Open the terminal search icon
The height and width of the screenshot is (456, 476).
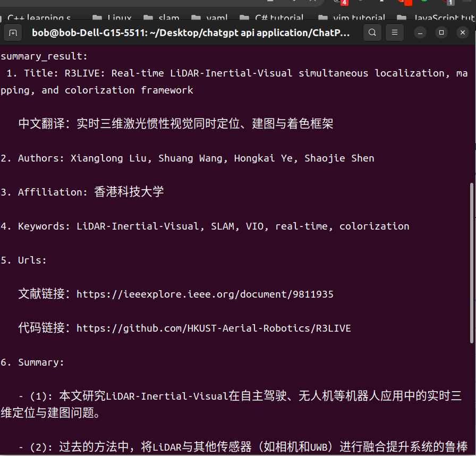(x=372, y=32)
